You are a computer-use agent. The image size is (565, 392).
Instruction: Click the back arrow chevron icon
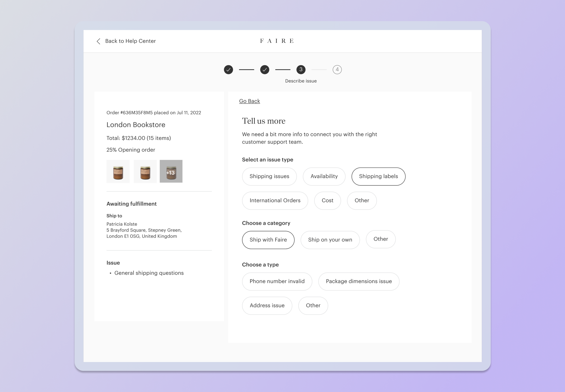tap(99, 41)
